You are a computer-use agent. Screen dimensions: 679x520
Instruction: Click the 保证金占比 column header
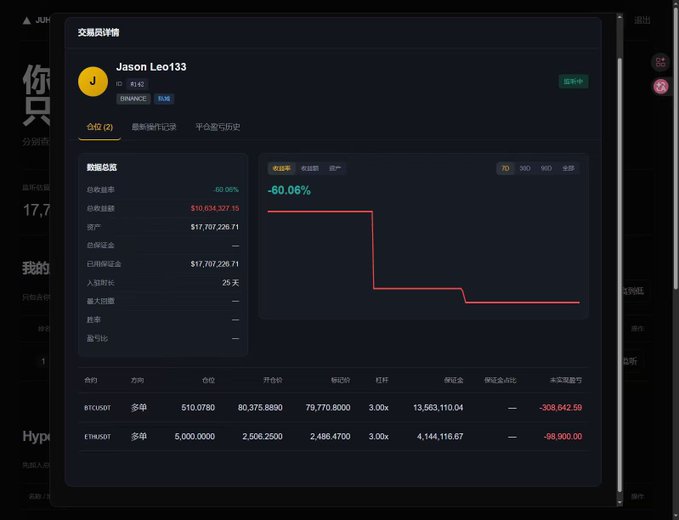500,380
